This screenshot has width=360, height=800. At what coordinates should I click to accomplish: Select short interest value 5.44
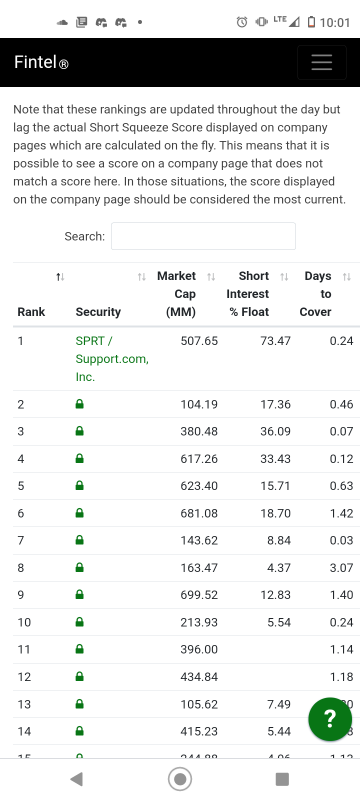279,732
